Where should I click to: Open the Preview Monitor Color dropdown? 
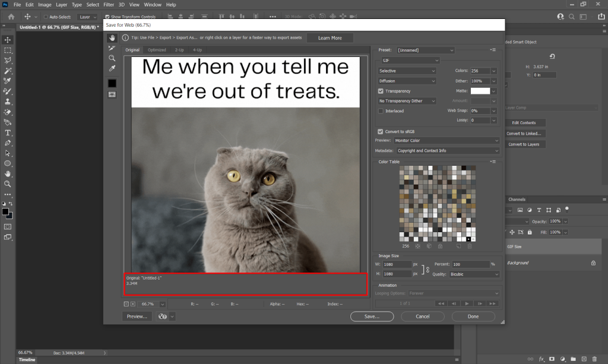coord(446,140)
